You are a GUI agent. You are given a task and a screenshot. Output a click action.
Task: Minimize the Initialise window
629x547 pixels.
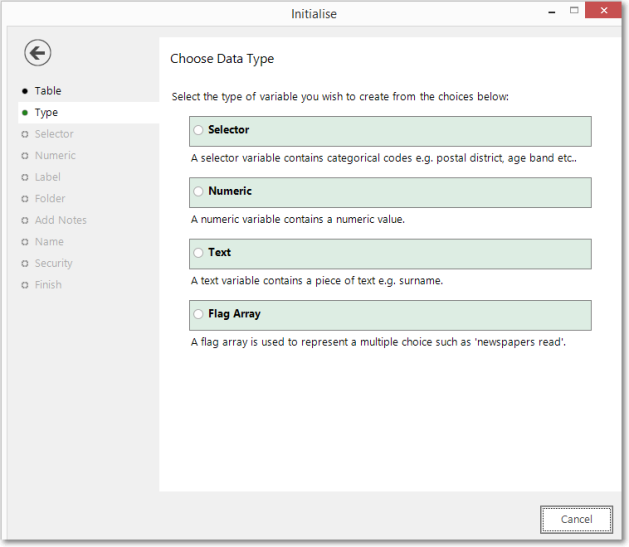point(552,11)
